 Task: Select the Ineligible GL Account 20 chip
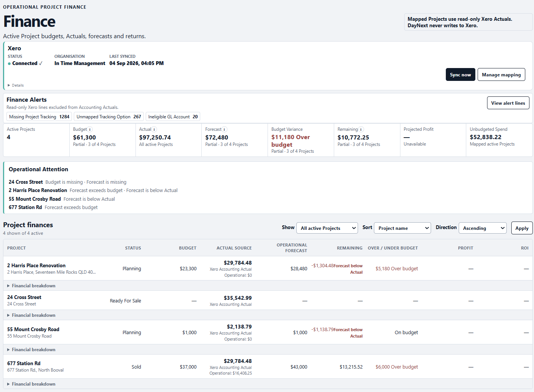click(173, 117)
